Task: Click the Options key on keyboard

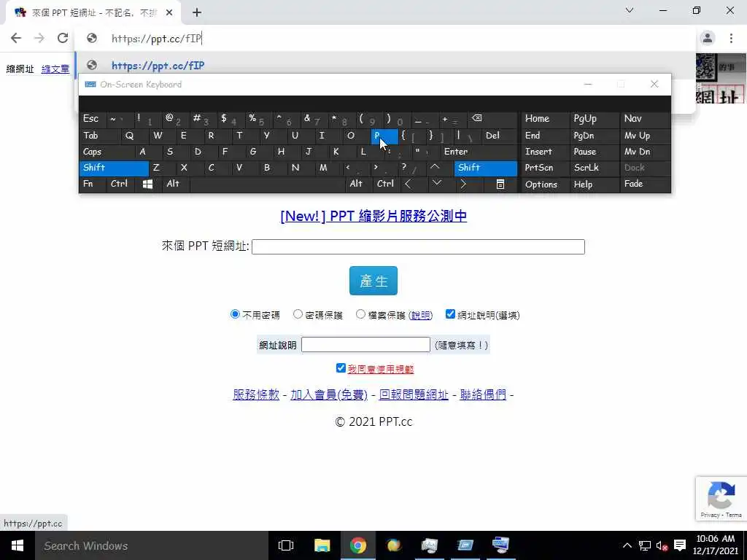Action: pos(545,184)
